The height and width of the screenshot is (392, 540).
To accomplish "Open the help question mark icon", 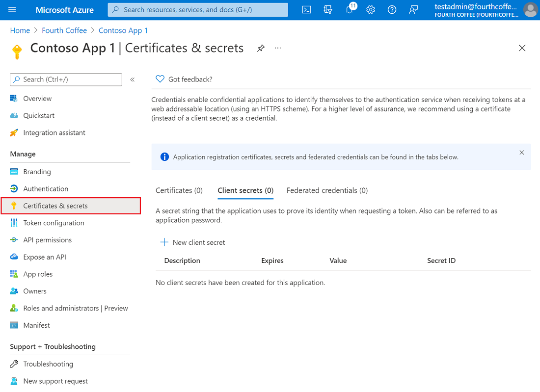I will 392,9.
